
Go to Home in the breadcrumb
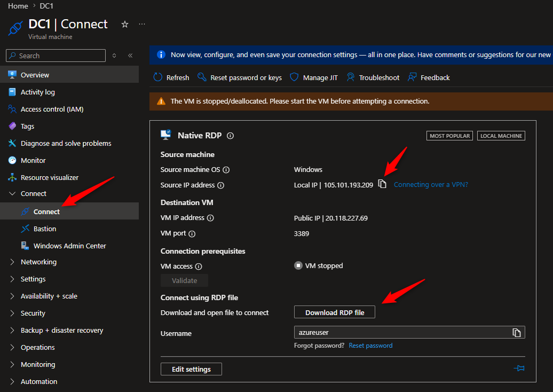pos(18,6)
